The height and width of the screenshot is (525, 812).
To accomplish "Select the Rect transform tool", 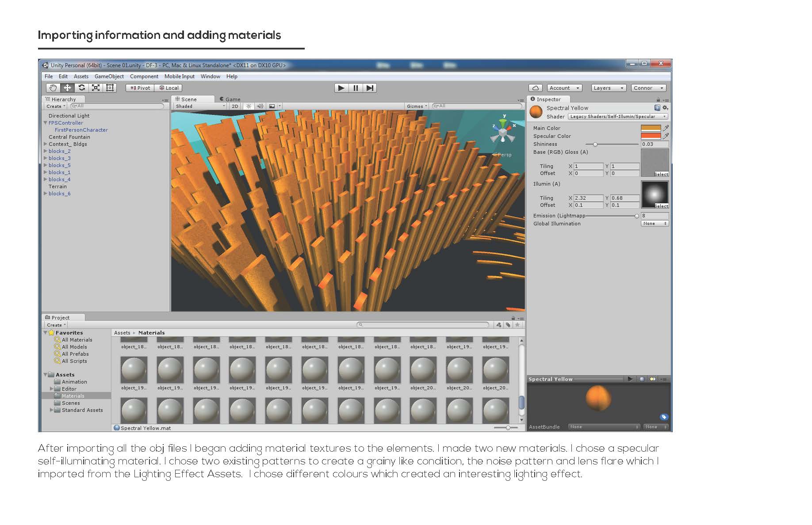I will point(109,88).
